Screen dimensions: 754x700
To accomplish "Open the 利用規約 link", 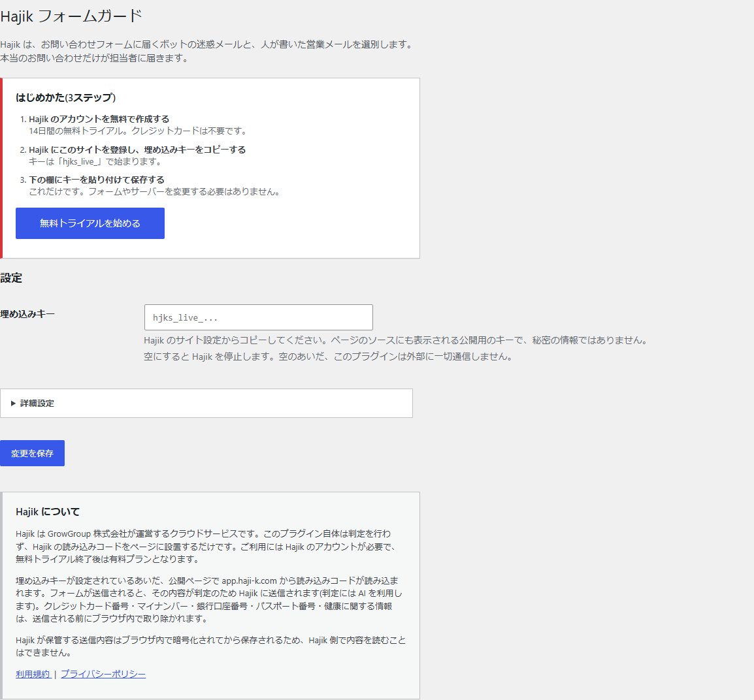I will point(33,674).
